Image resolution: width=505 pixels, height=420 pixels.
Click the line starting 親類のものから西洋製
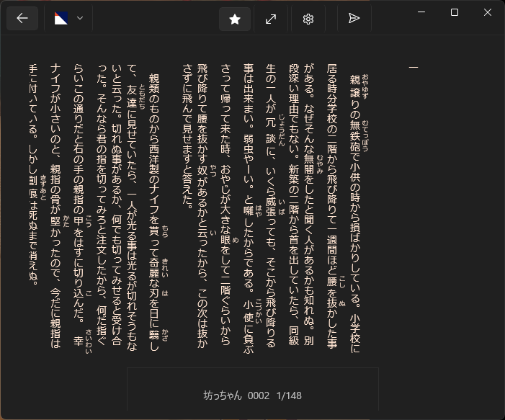click(x=154, y=213)
